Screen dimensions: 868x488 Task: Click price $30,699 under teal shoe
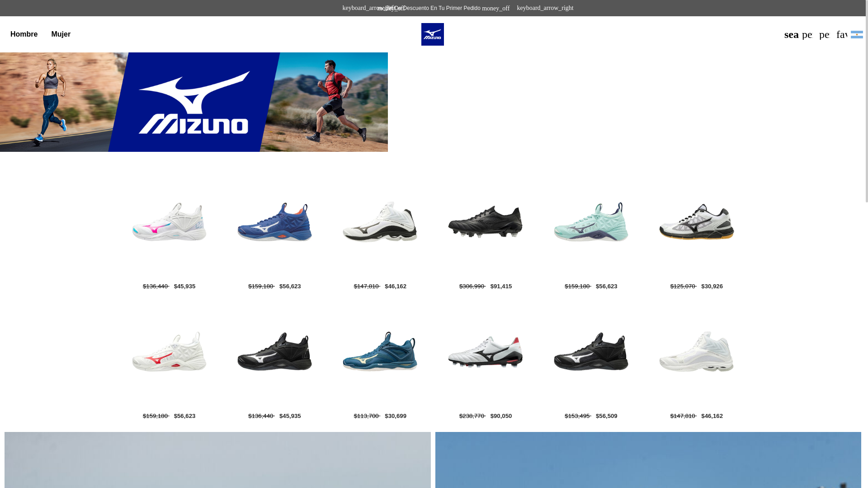[x=395, y=416]
